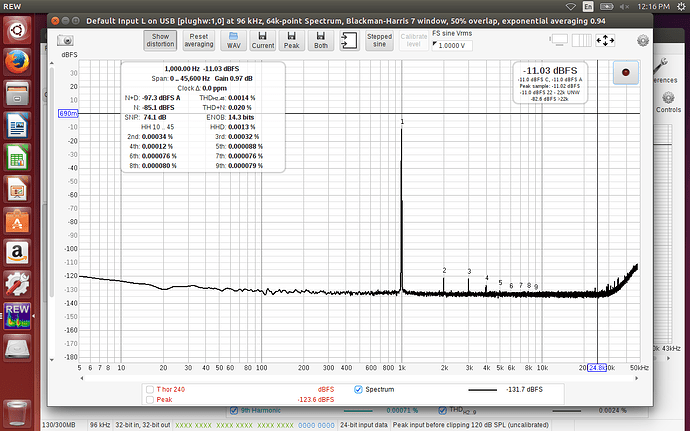Click the 9th Harmonic teal line sample
This screenshot has height=431, width=690.
click(x=358, y=411)
